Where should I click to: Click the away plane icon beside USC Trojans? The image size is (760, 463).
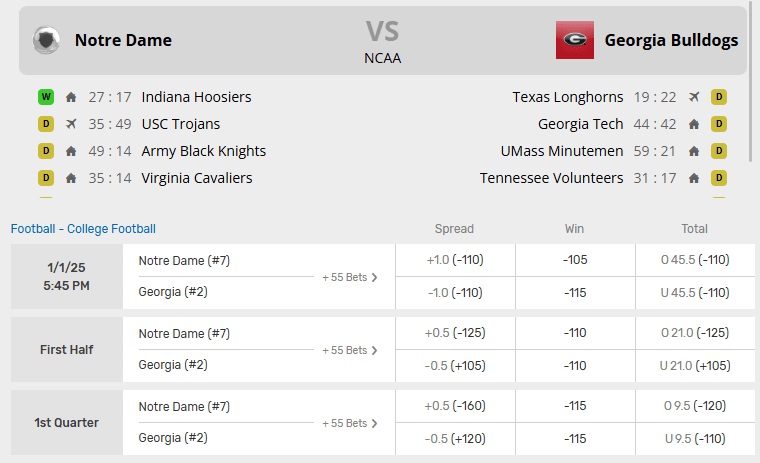coord(71,124)
